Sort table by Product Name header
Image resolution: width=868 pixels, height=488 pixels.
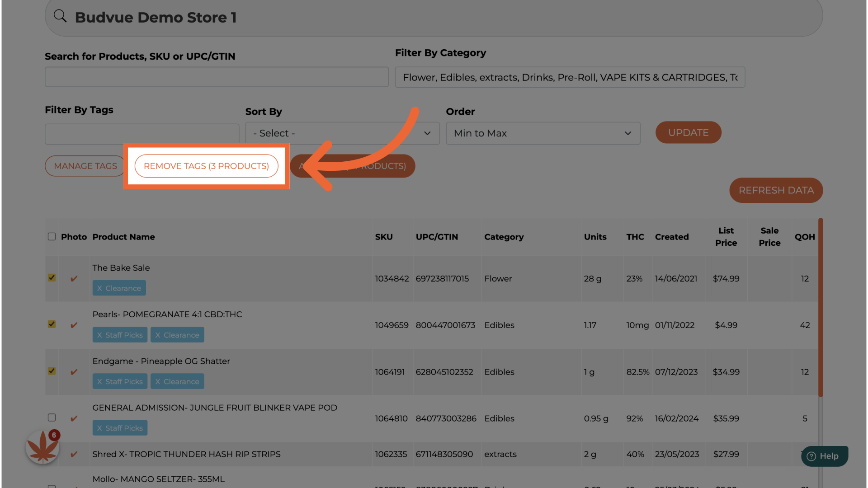(123, 237)
